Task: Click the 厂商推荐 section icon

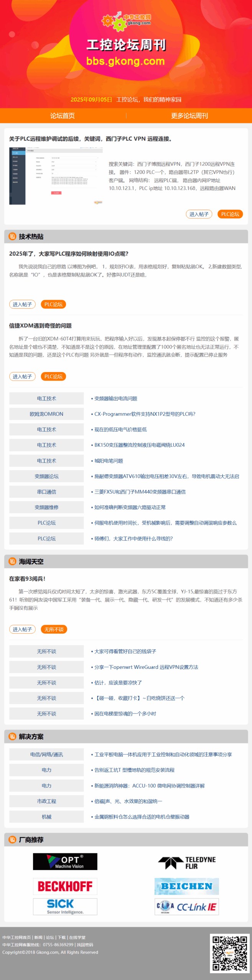Action: click(x=13, y=840)
